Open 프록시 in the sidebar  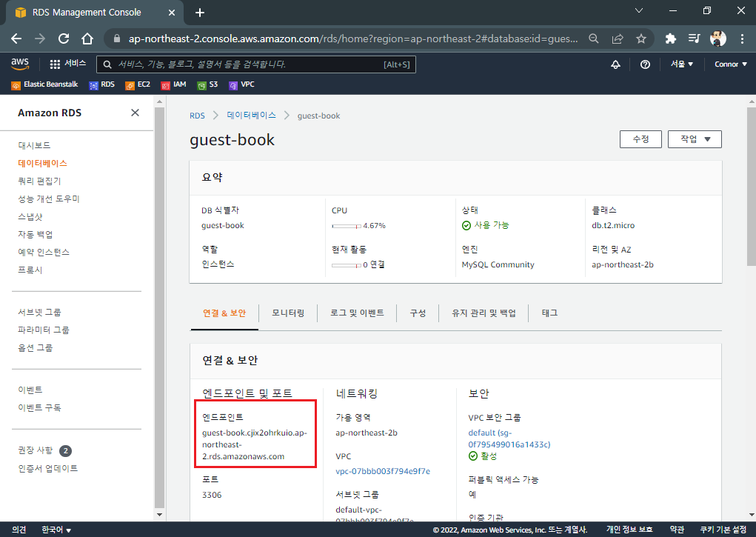(x=30, y=270)
